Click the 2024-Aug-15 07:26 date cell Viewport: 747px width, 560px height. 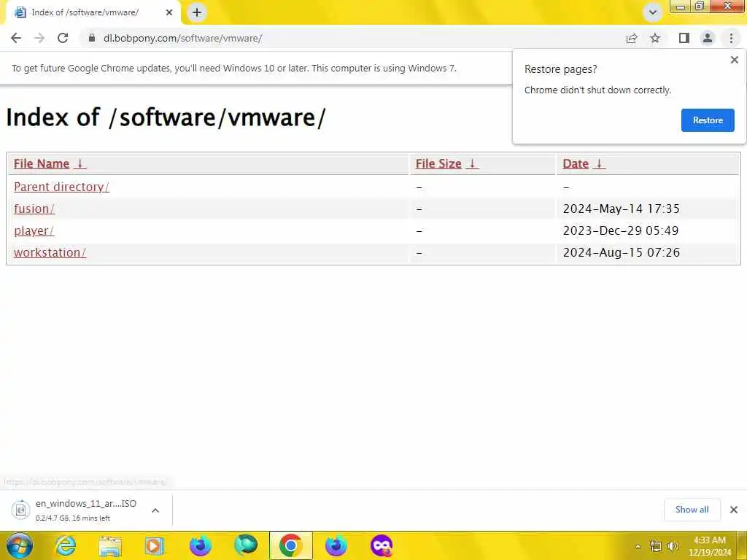[x=622, y=252]
